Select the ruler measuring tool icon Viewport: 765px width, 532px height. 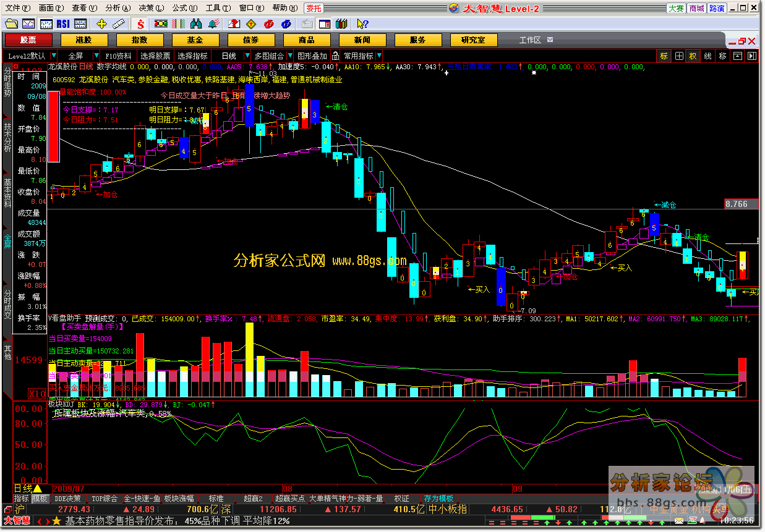[118, 24]
